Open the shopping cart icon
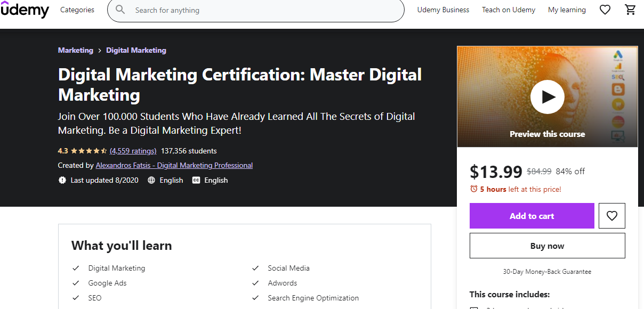This screenshot has height=309, width=644. pyautogui.click(x=630, y=10)
